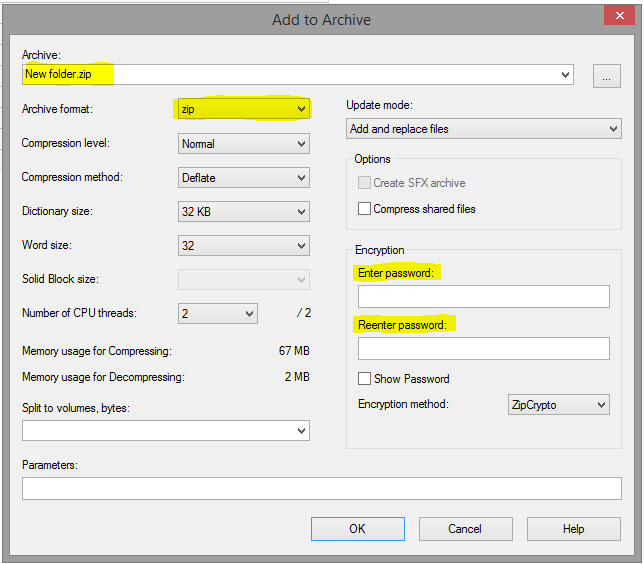Change the Dictionary size dropdown
The image size is (644, 564).
(243, 212)
